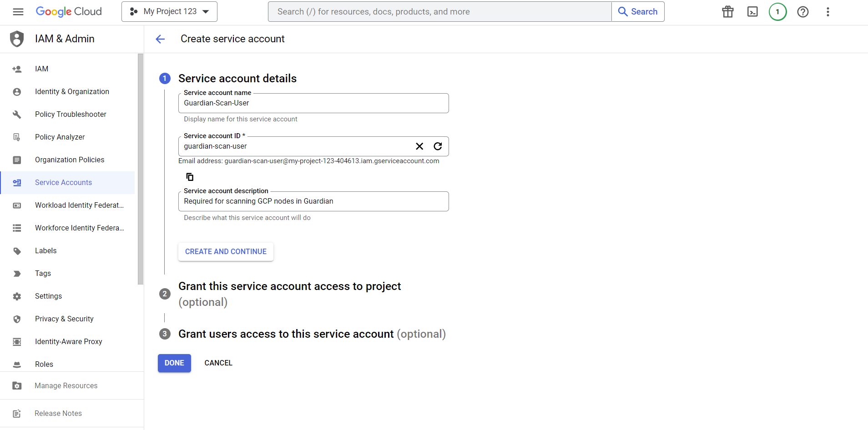Image resolution: width=868 pixels, height=430 pixels.
Task: Click the Search button
Action: [638, 12]
